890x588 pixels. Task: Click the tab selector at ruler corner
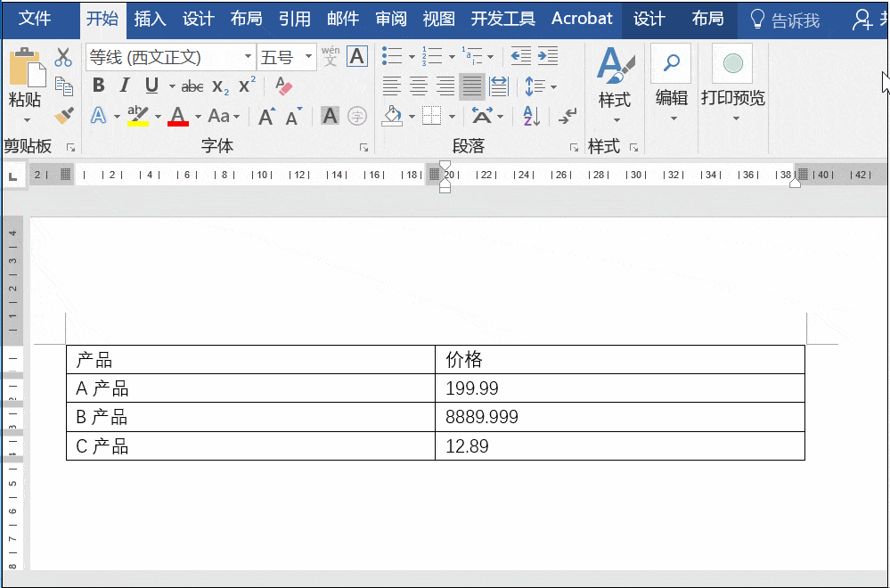pos(12,176)
